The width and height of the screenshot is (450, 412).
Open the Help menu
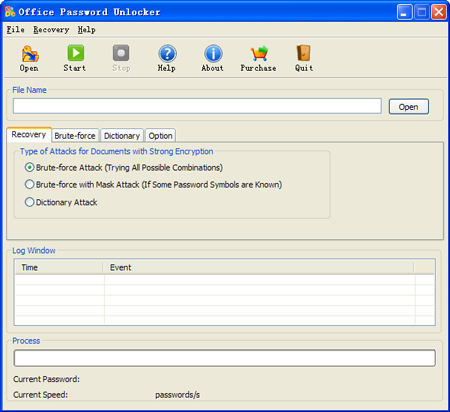pos(87,30)
